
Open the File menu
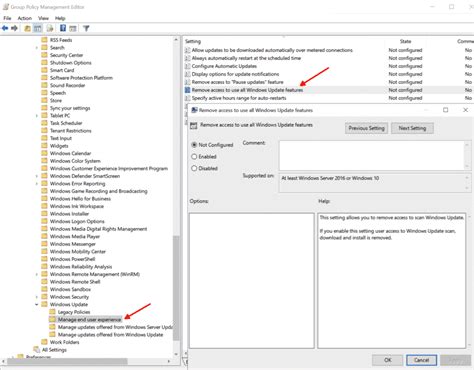pyautogui.click(x=7, y=18)
